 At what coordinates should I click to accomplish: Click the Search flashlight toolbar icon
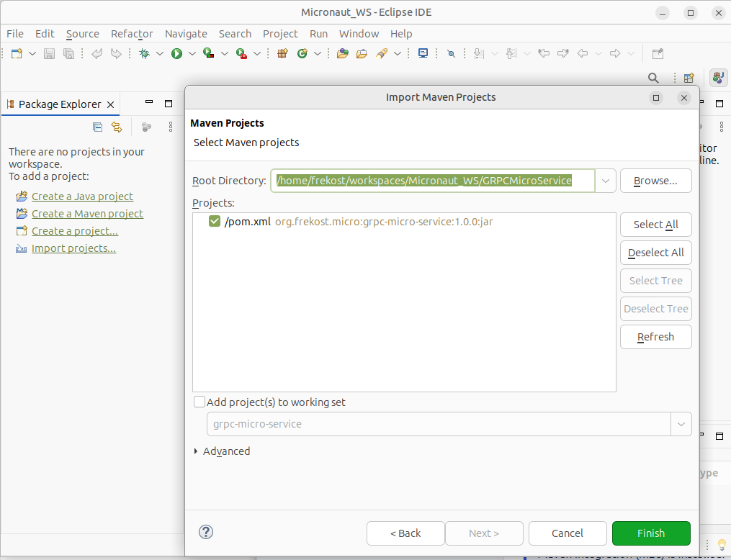pos(382,53)
